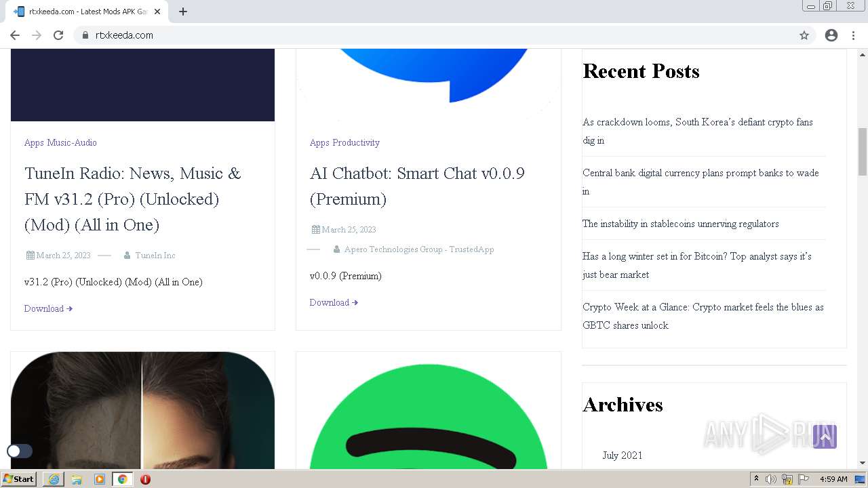Viewport: 868px width, 488px height.
Task: Click the calendar icon on AI Chatbot post
Action: pyautogui.click(x=316, y=230)
